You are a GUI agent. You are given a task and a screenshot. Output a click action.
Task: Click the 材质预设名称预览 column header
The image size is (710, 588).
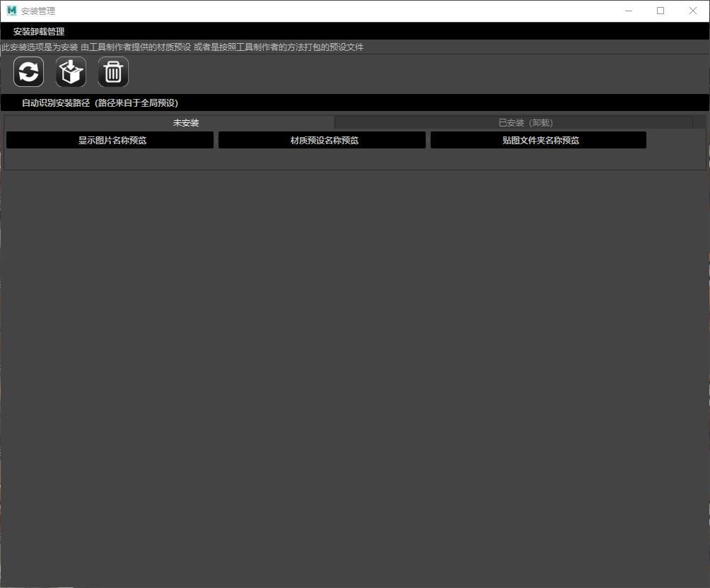click(x=322, y=140)
